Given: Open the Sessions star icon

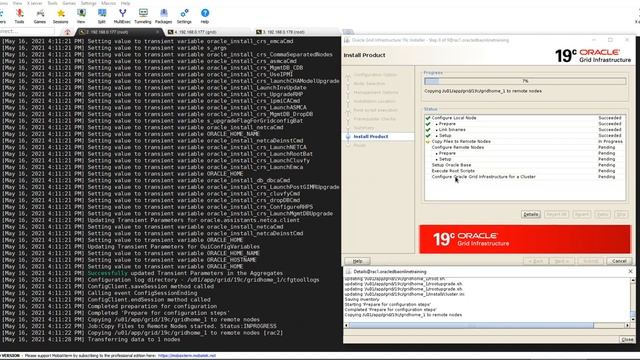Looking at the screenshot, I should click(x=60, y=16).
